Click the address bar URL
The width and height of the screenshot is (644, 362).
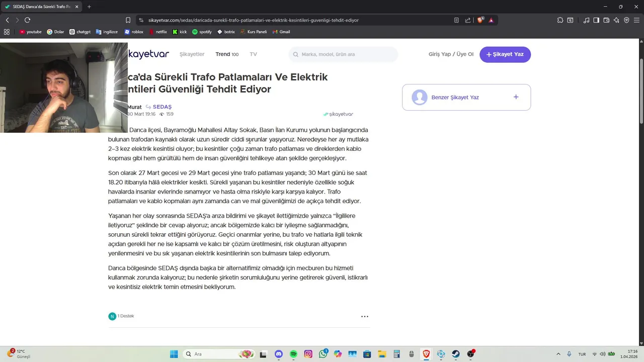[253, 20]
